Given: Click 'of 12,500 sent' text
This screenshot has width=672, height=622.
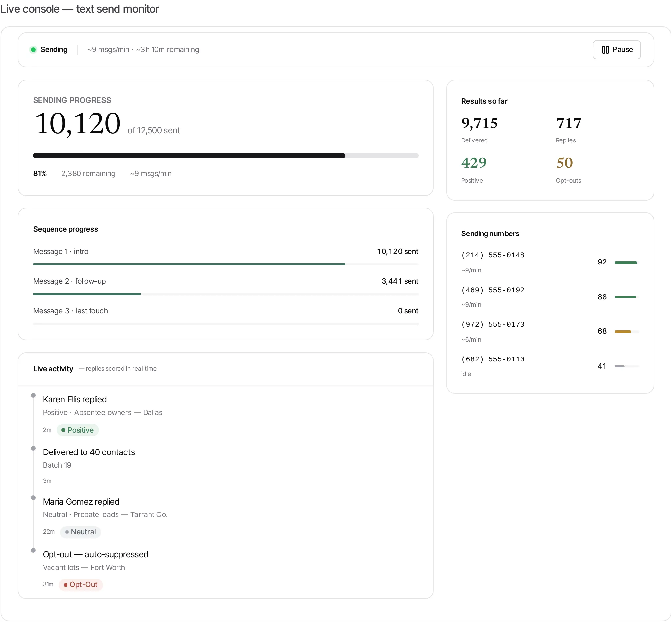Looking at the screenshot, I should (153, 130).
